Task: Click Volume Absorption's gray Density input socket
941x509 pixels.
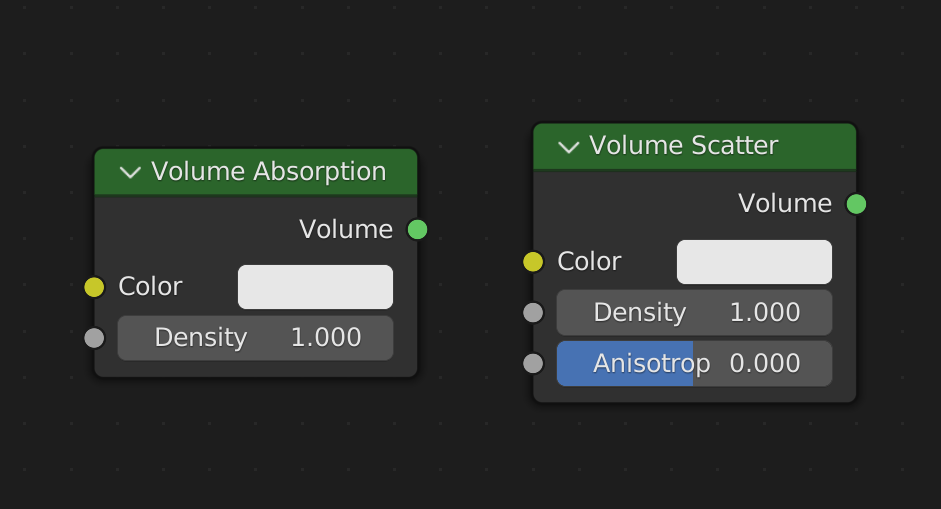Action: click(x=94, y=338)
